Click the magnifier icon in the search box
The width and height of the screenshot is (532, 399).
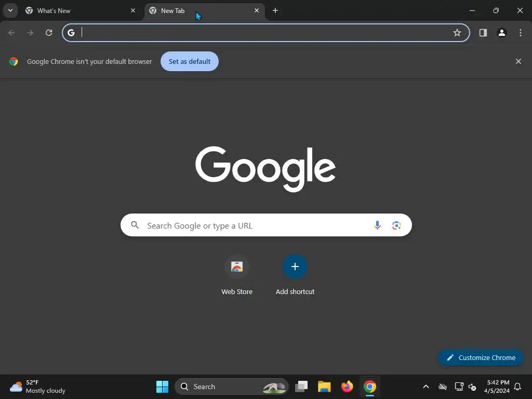click(x=135, y=225)
